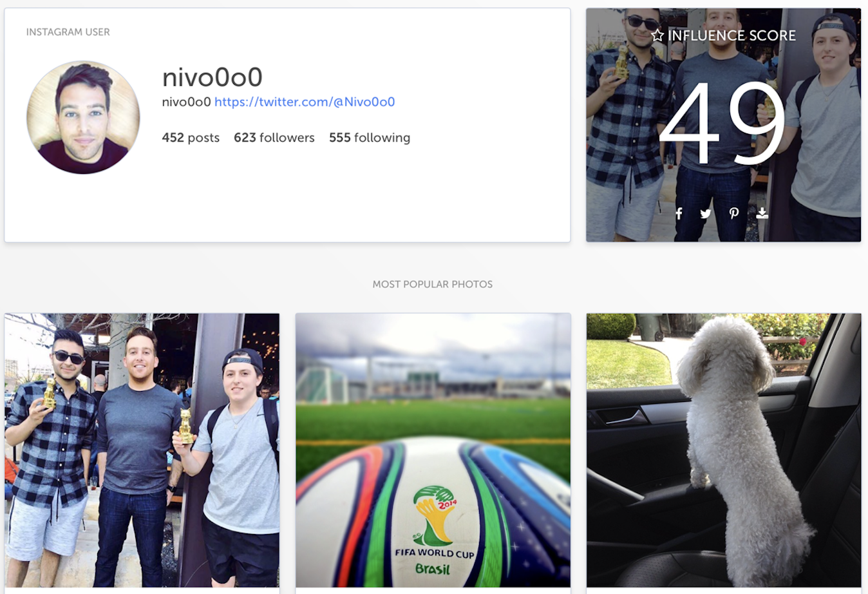Image resolution: width=868 pixels, height=594 pixels.
Task: Open the three friends popular photo
Action: tap(142, 450)
